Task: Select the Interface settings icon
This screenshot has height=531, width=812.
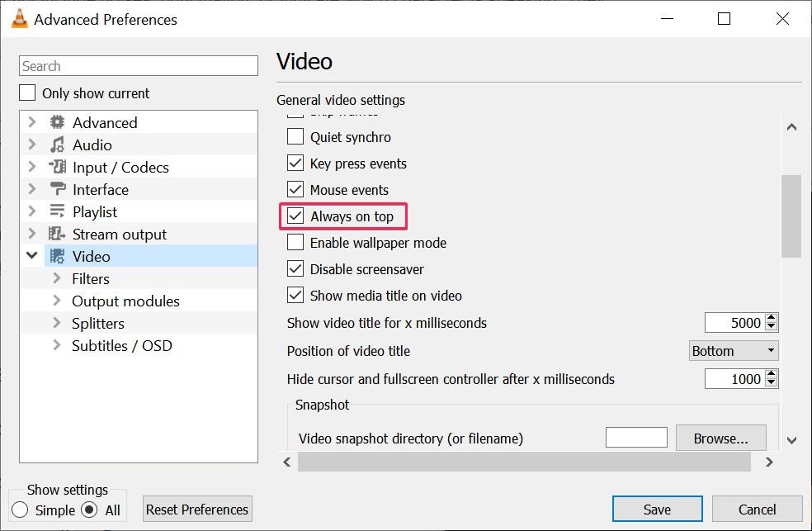Action: (59, 189)
